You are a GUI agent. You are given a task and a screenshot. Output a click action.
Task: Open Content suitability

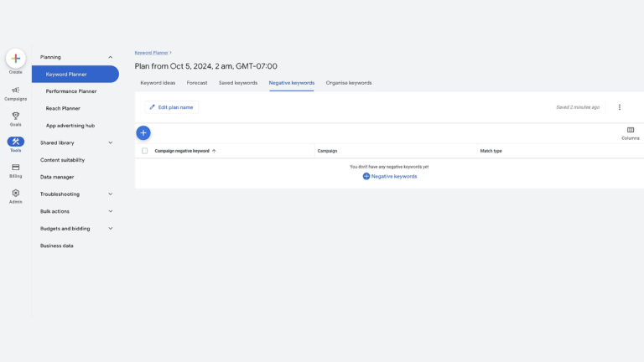[62, 160]
